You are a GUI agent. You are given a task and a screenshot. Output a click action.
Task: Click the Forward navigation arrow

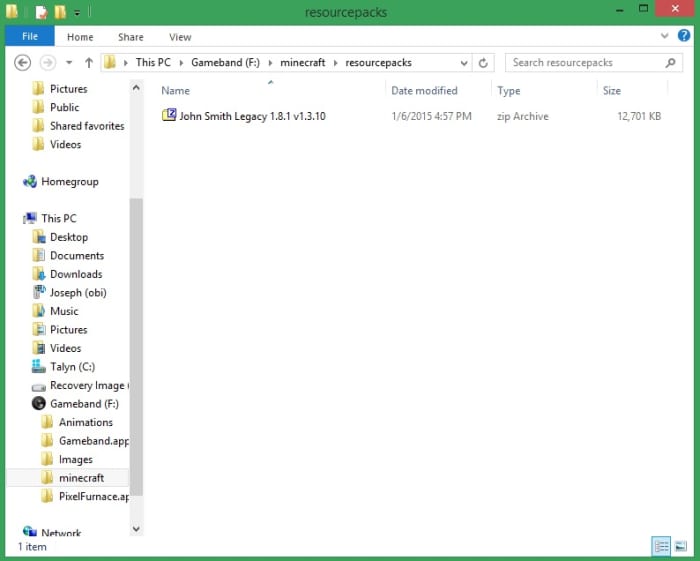(48, 62)
